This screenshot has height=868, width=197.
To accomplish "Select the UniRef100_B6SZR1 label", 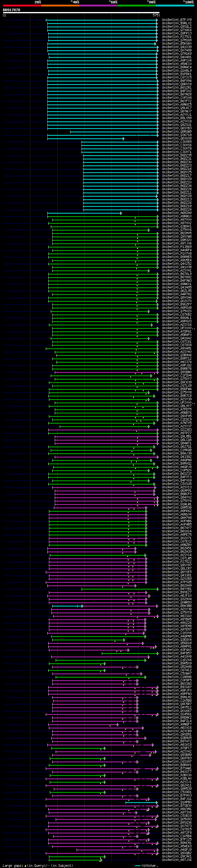I will pos(177,88).
